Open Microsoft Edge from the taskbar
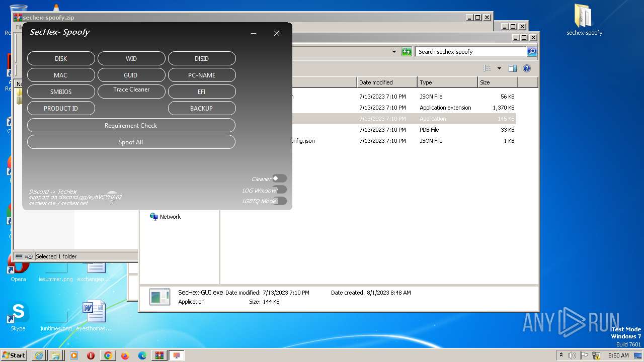The width and height of the screenshot is (644, 362). tap(142, 355)
